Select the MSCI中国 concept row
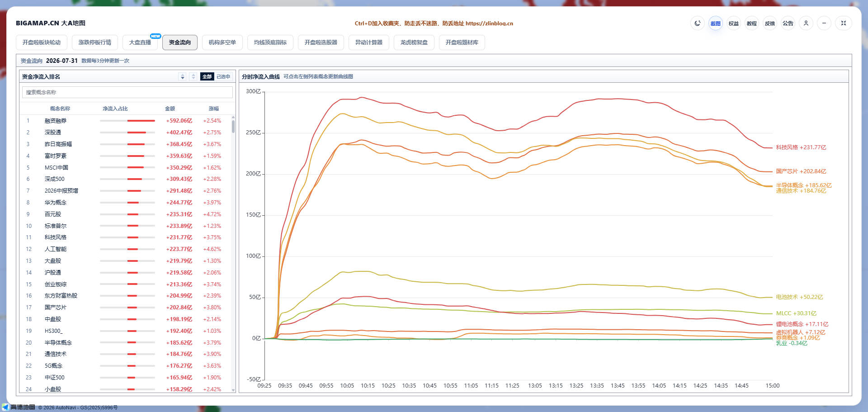 pos(125,168)
